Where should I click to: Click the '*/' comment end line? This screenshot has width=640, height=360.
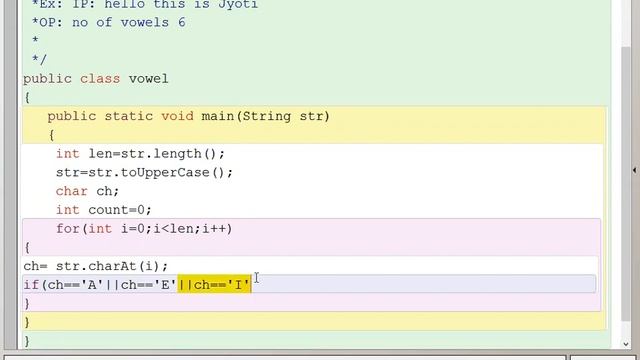pos(39,60)
